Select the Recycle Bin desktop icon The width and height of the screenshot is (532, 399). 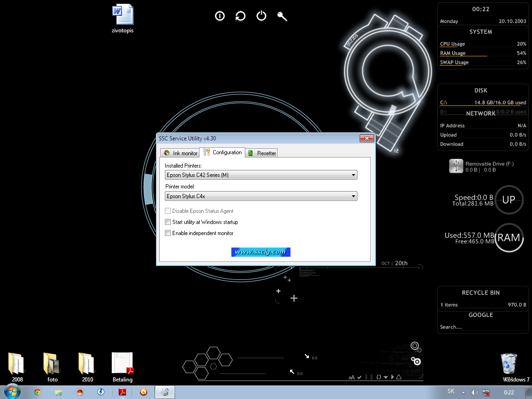(509, 364)
